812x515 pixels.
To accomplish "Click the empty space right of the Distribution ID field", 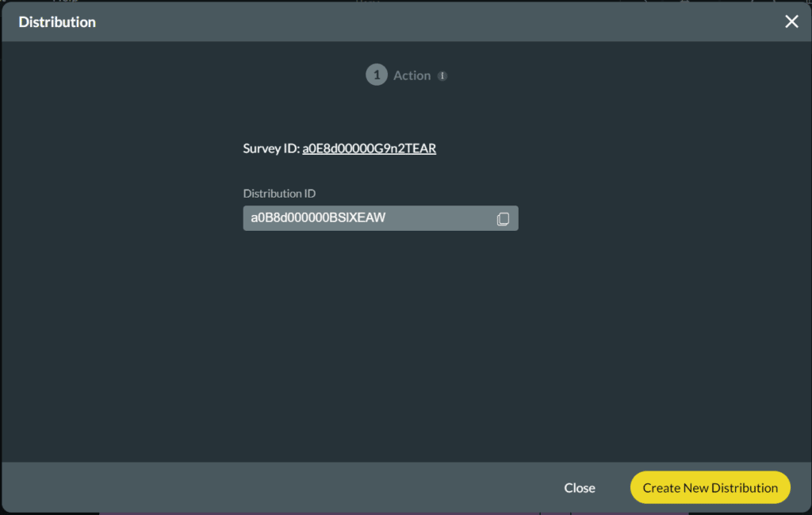I will point(658,218).
